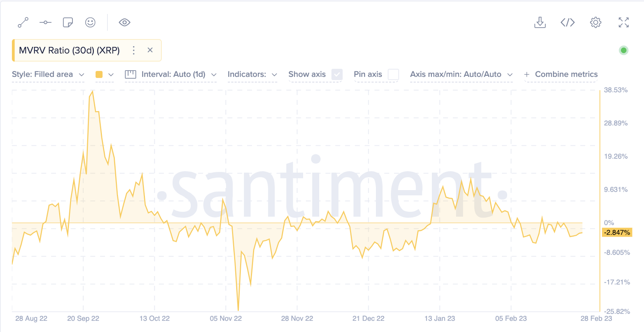The image size is (644, 332).
Task: Select the line drawing tool
Action: 23,23
